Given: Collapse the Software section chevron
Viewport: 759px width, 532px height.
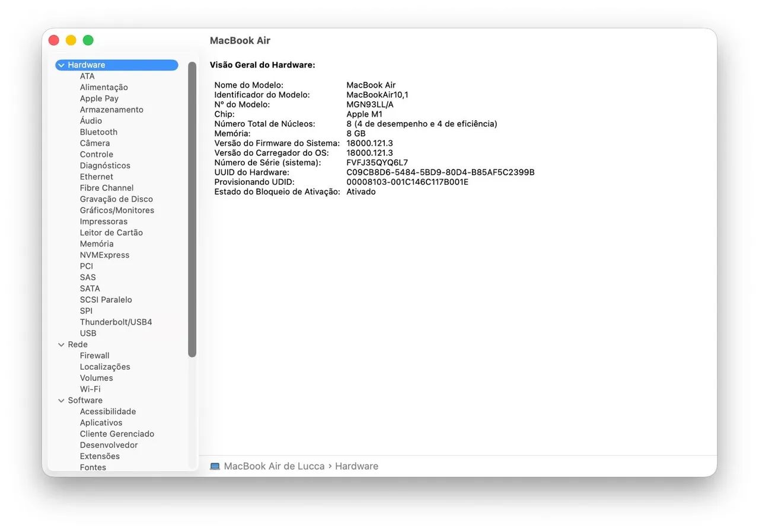Looking at the screenshot, I should point(61,400).
